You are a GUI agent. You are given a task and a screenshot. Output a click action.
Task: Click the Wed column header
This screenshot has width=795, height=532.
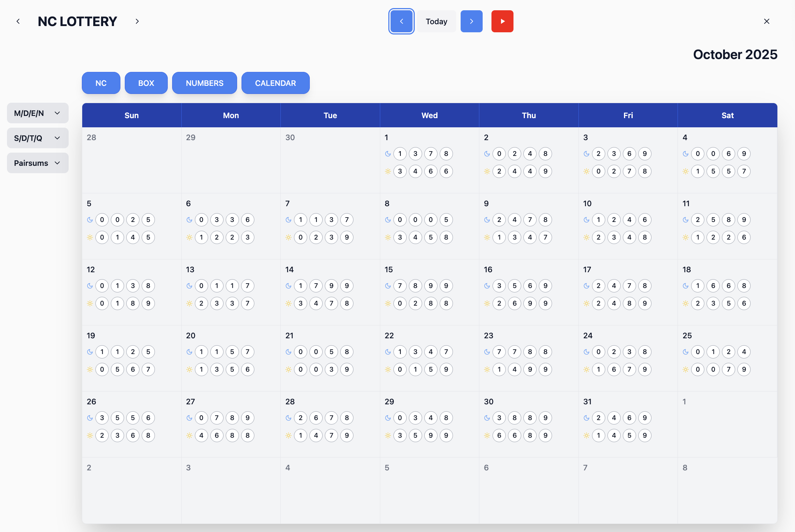click(x=429, y=115)
